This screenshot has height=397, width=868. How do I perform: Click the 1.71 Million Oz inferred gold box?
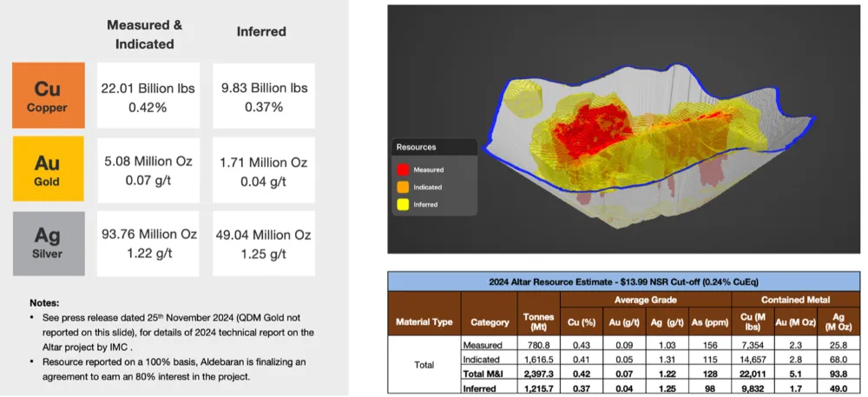264,170
